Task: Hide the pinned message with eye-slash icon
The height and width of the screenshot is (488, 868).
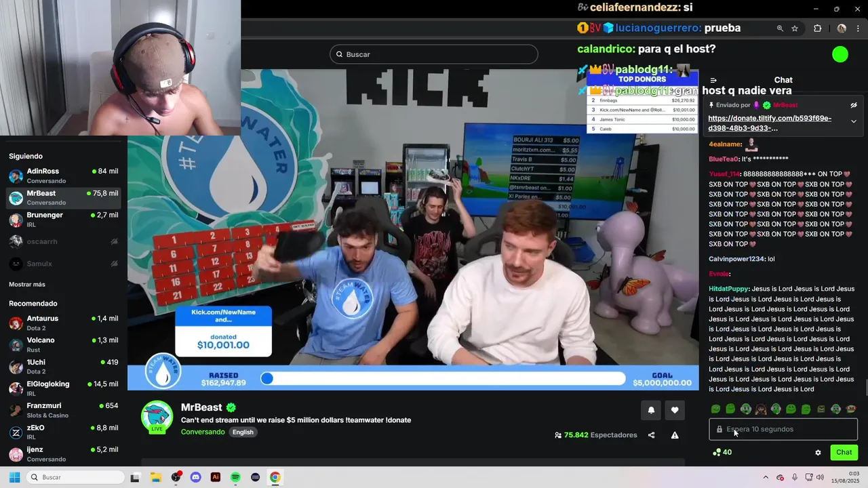Action: 854,105
